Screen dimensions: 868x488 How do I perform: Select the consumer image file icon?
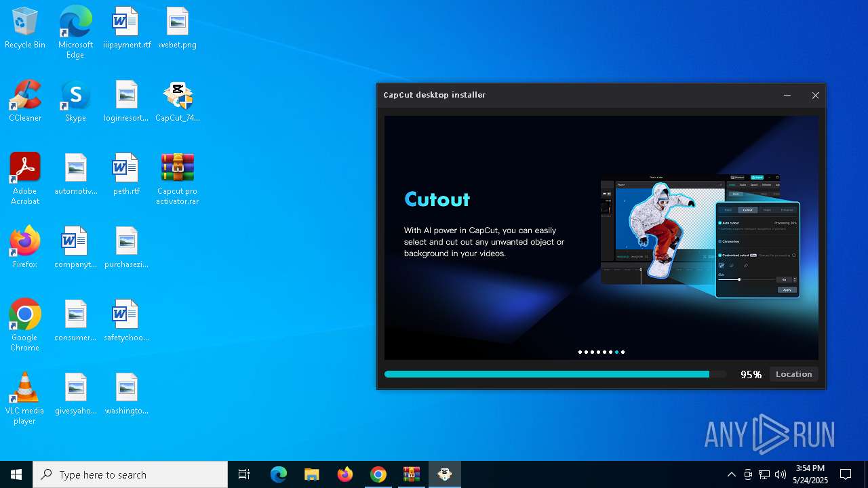click(75, 321)
